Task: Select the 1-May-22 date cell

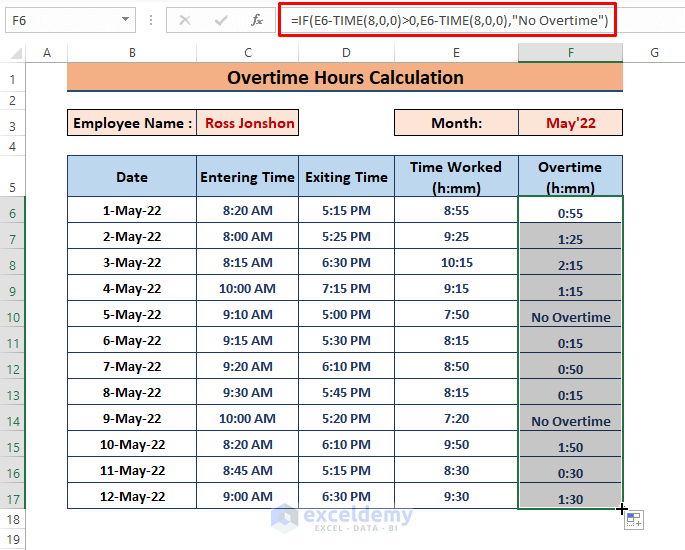Action: click(132, 210)
